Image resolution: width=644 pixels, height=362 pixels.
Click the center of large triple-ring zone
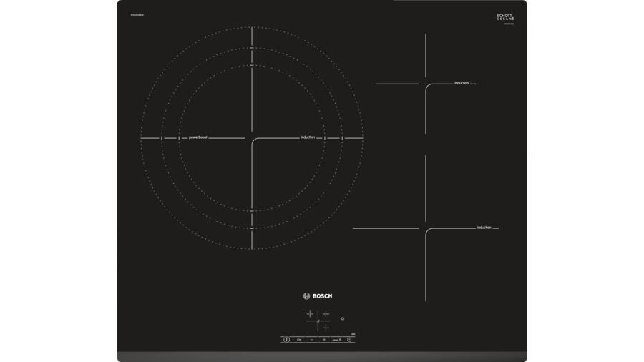click(252, 138)
